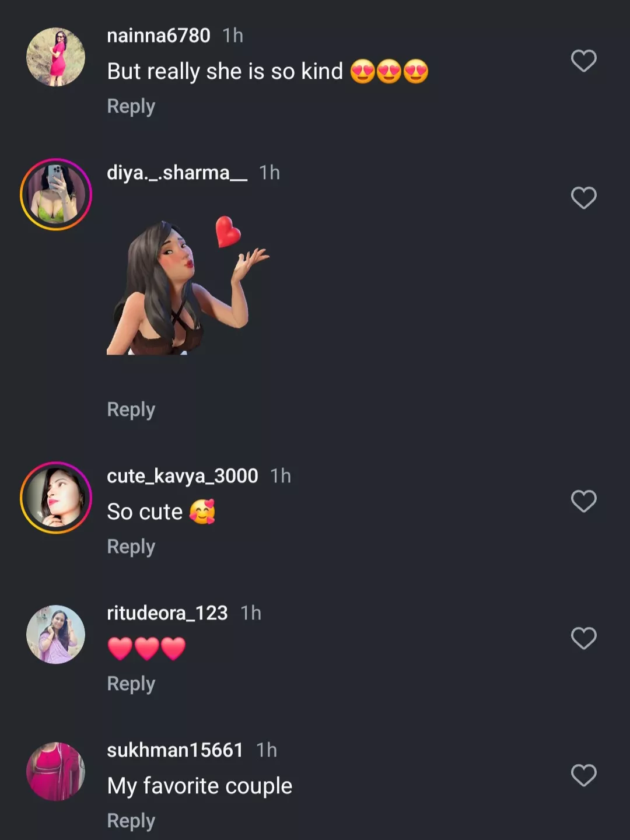Reply to sukhman15661's comment
Image resolution: width=630 pixels, height=840 pixels.
[131, 821]
